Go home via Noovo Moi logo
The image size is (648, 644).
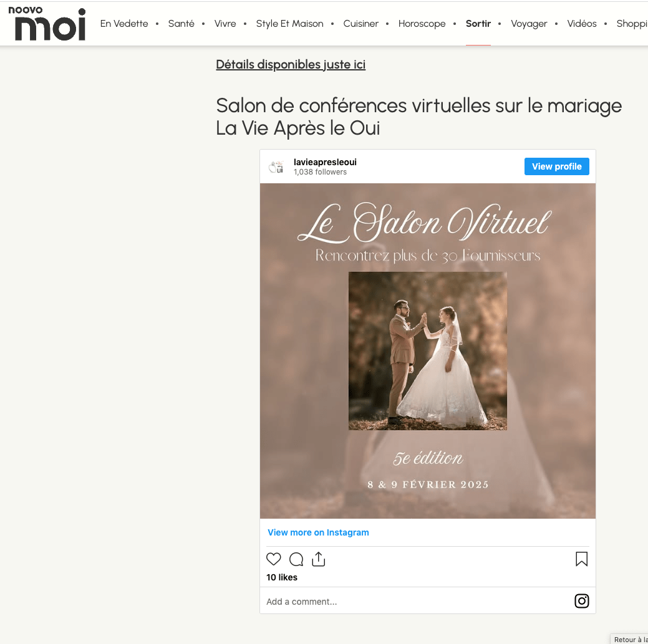click(47, 23)
